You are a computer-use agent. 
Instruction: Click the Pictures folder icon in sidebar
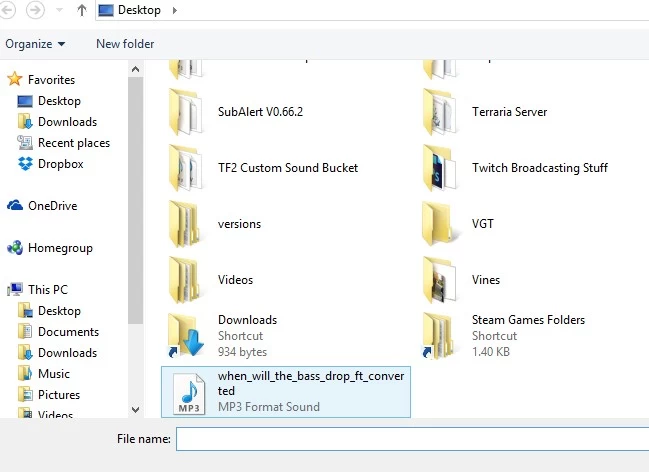(x=25, y=395)
